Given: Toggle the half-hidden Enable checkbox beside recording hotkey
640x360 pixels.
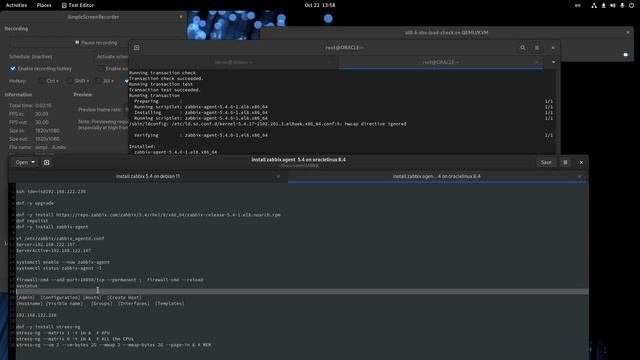Looking at the screenshot, I should pyautogui.click(x=101, y=69).
